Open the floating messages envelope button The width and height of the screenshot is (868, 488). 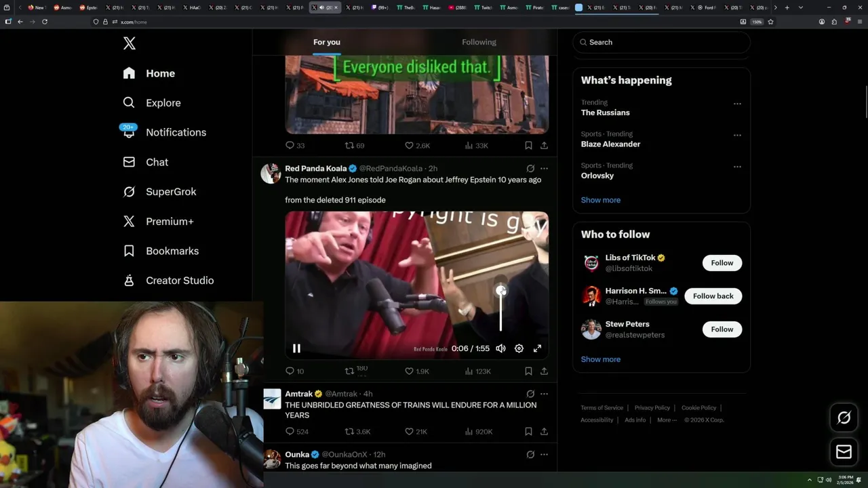pos(844,452)
